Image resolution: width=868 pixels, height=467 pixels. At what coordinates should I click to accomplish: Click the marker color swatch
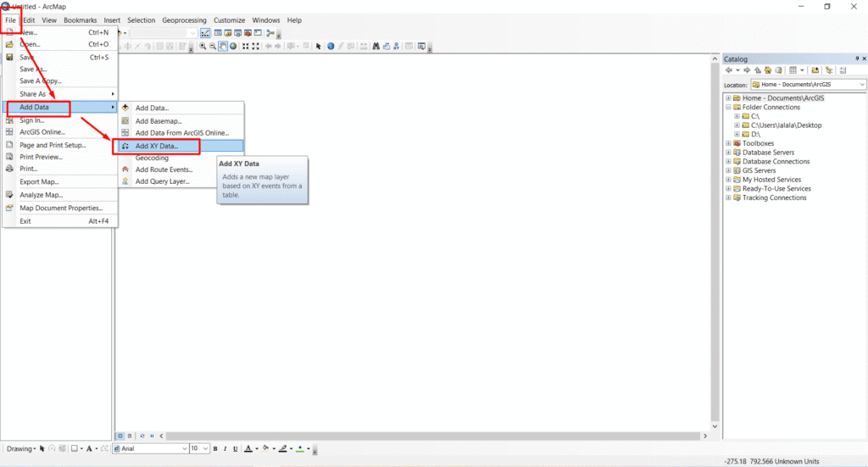[x=300, y=448]
